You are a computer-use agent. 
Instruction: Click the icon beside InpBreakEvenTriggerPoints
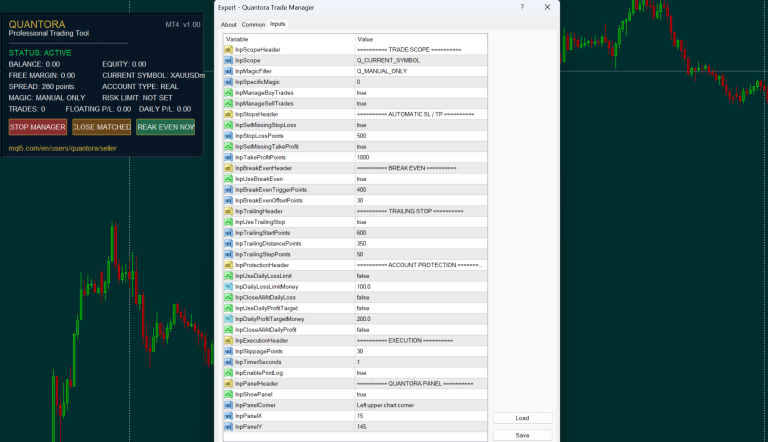tap(228, 190)
